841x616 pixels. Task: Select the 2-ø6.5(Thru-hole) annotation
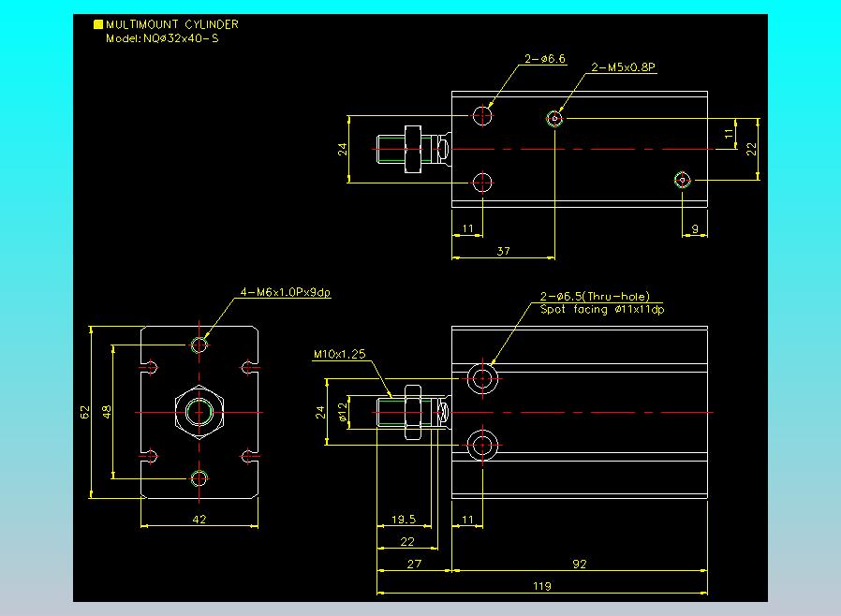(595, 296)
